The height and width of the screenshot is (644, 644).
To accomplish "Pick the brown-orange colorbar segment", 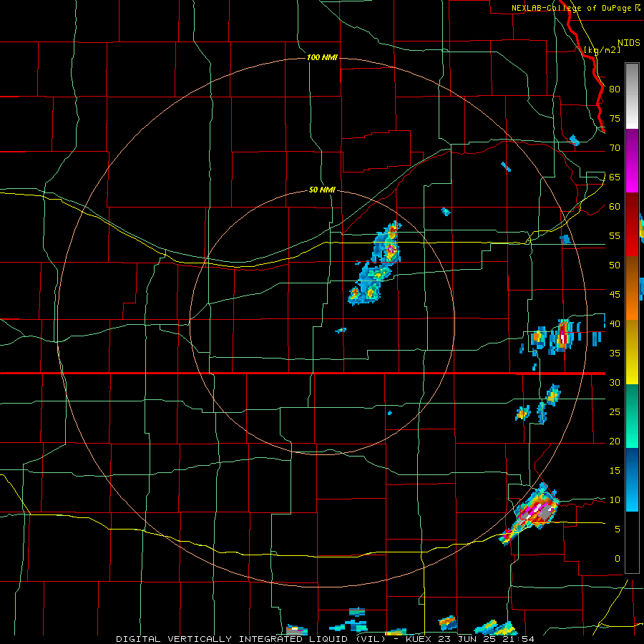I will pos(632,288).
